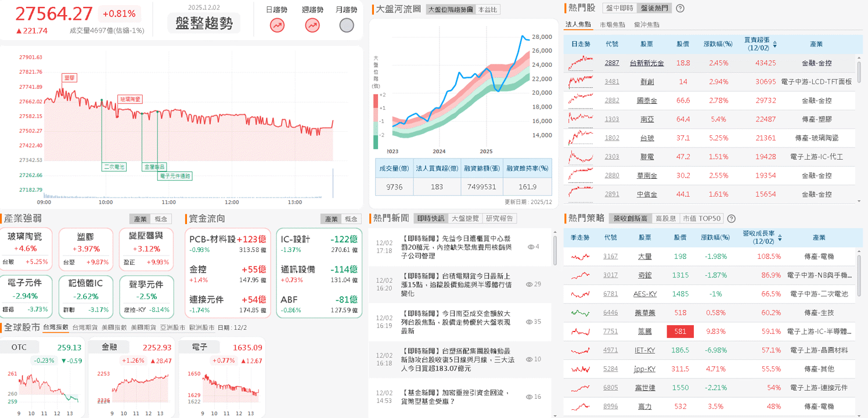The image size is (868, 418).
Task: Open the 台新新光金 daily trend sparkline
Action: (581, 63)
